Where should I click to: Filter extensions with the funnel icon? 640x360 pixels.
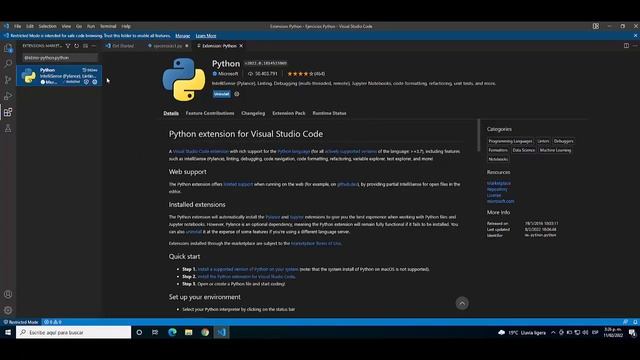coord(68,46)
